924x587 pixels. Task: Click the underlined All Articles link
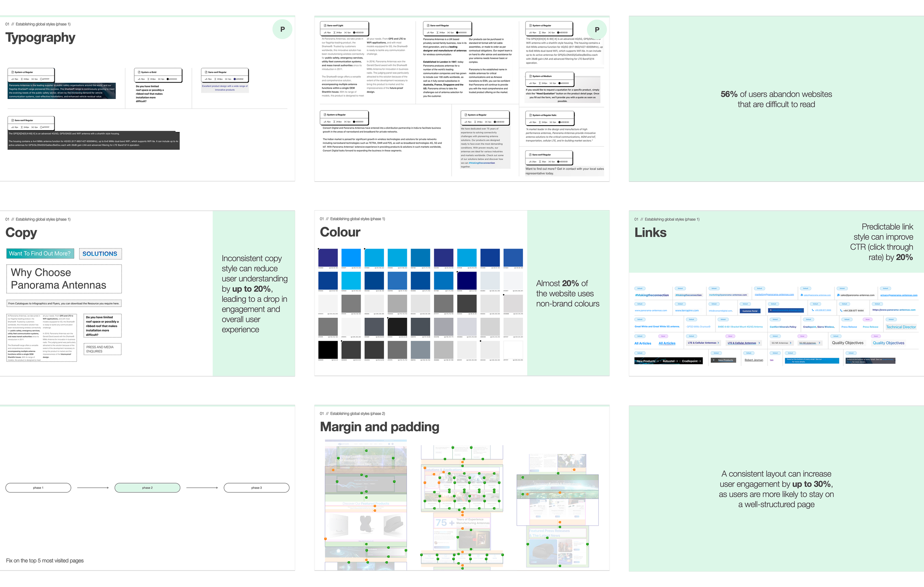(667, 343)
